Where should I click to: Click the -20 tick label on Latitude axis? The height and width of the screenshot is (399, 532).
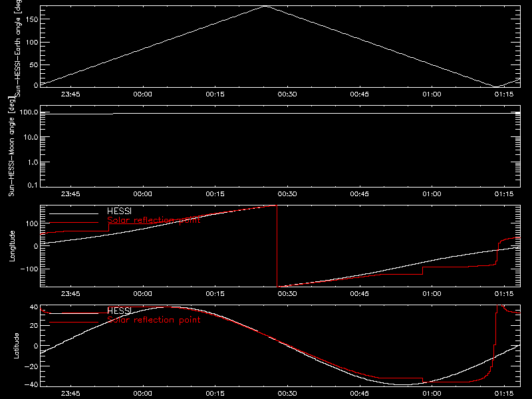click(31, 366)
